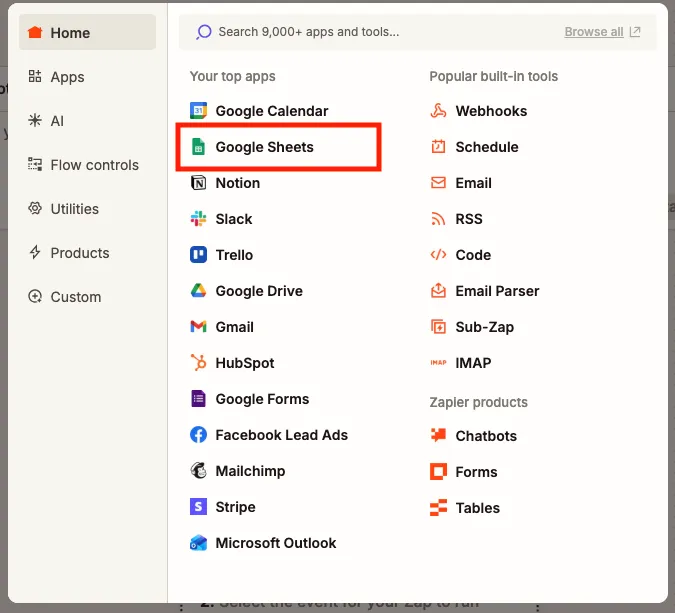Select the RSS feed icon

438,219
